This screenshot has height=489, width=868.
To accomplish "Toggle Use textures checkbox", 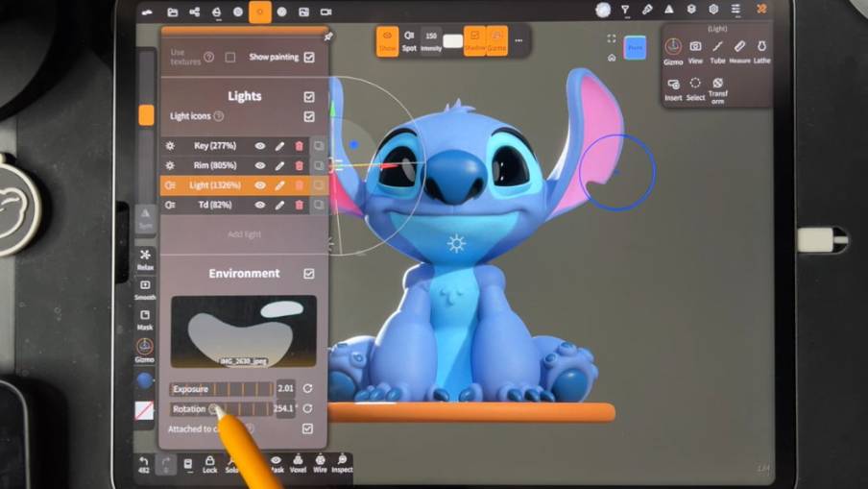I will pyautogui.click(x=230, y=57).
